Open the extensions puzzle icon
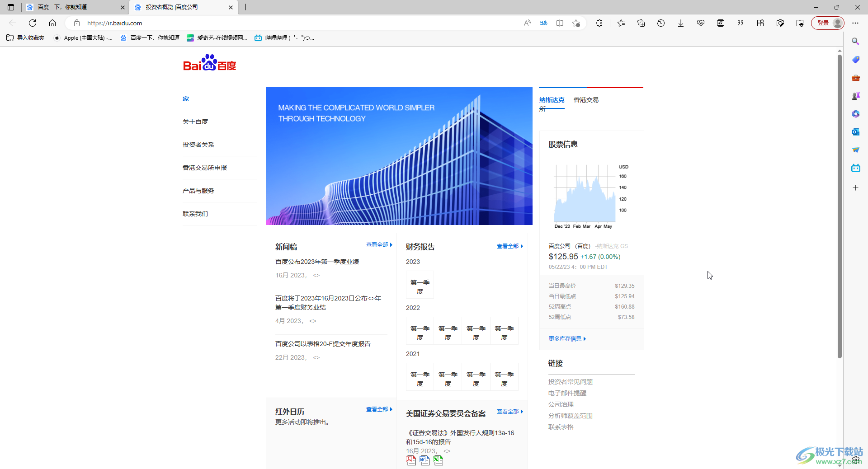 tap(599, 23)
